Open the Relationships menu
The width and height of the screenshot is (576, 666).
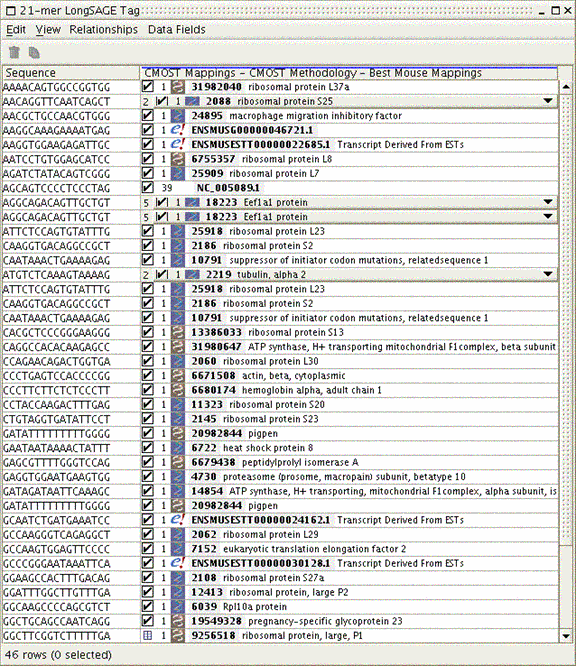click(x=104, y=30)
